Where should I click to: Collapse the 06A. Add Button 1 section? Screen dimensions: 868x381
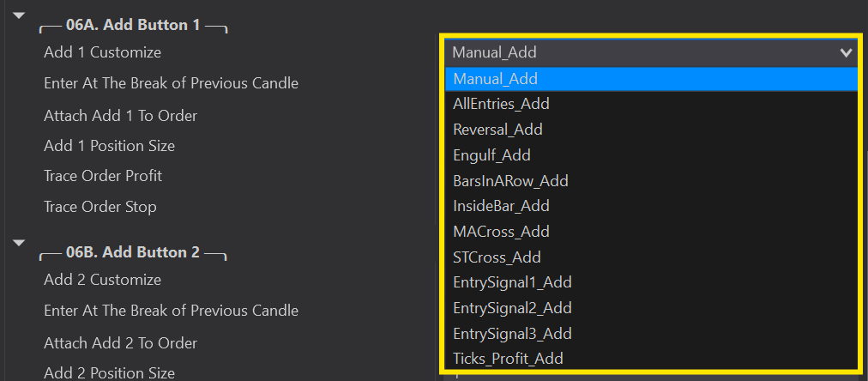[x=20, y=15]
